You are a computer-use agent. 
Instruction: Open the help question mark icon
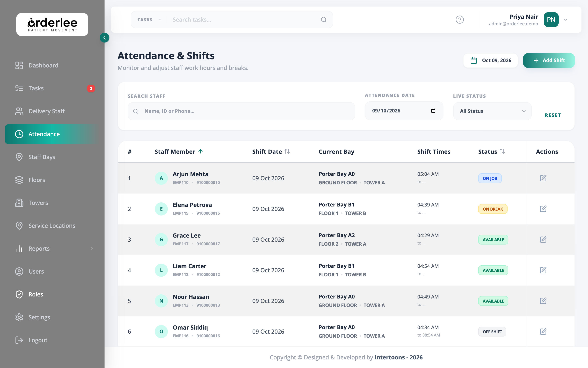[x=459, y=20]
